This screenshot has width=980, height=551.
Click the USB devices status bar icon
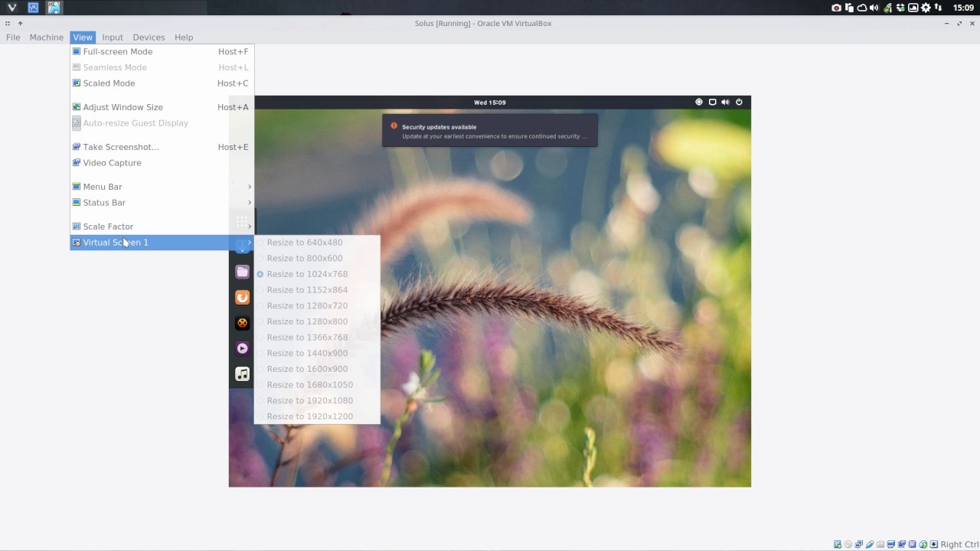point(869,544)
